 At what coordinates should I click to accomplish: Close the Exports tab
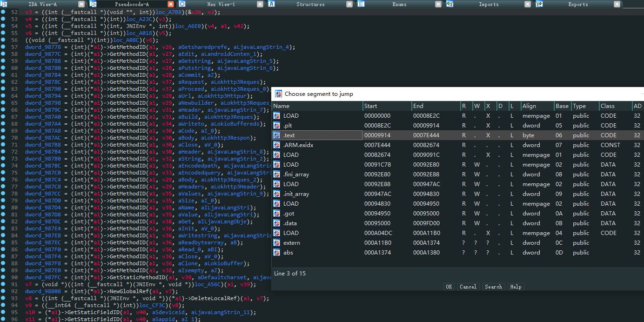click(617, 4)
